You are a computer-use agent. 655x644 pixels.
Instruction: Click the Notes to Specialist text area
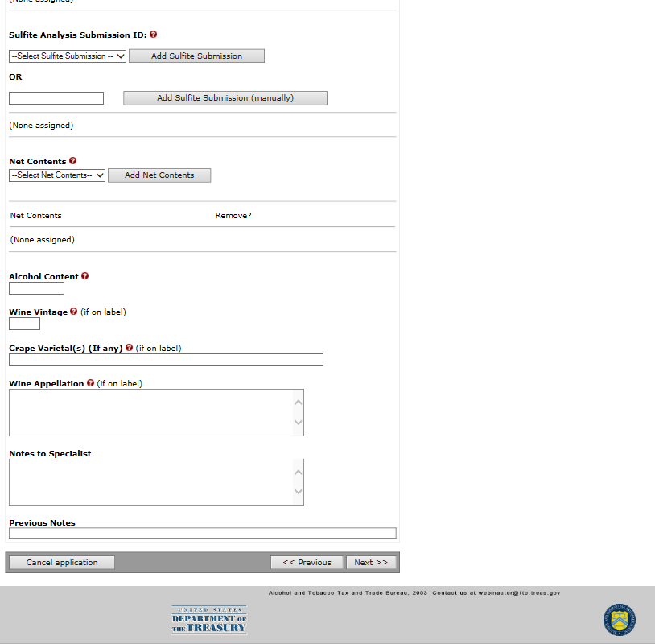pyautogui.click(x=151, y=482)
